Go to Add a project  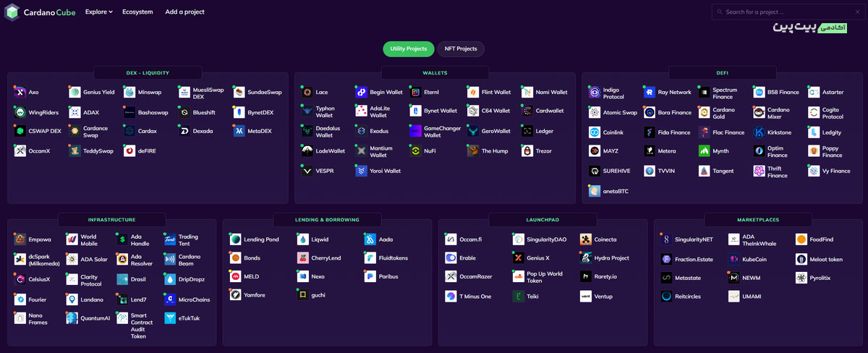(x=184, y=12)
